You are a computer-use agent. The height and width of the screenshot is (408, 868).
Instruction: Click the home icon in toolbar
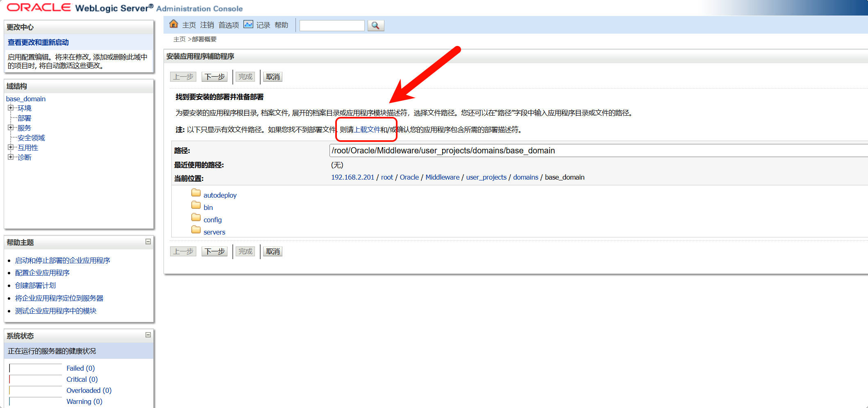[174, 24]
